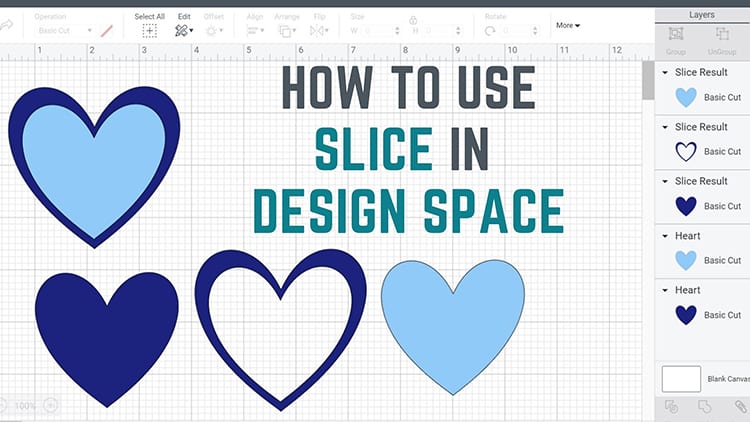Click the Size width input field
Viewport: 750px width, 422px height.
(x=377, y=31)
